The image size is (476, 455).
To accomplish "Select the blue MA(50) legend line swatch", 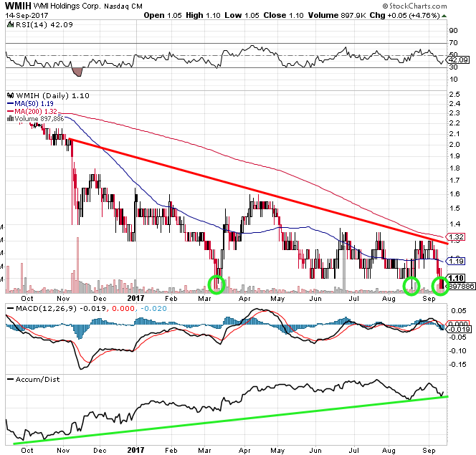I will point(10,104).
